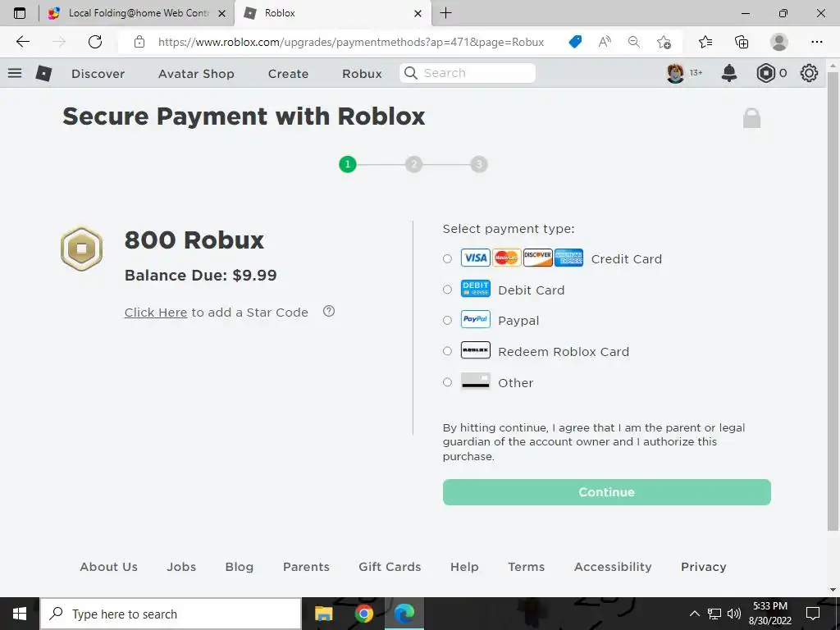Open a new browser tab

445,13
